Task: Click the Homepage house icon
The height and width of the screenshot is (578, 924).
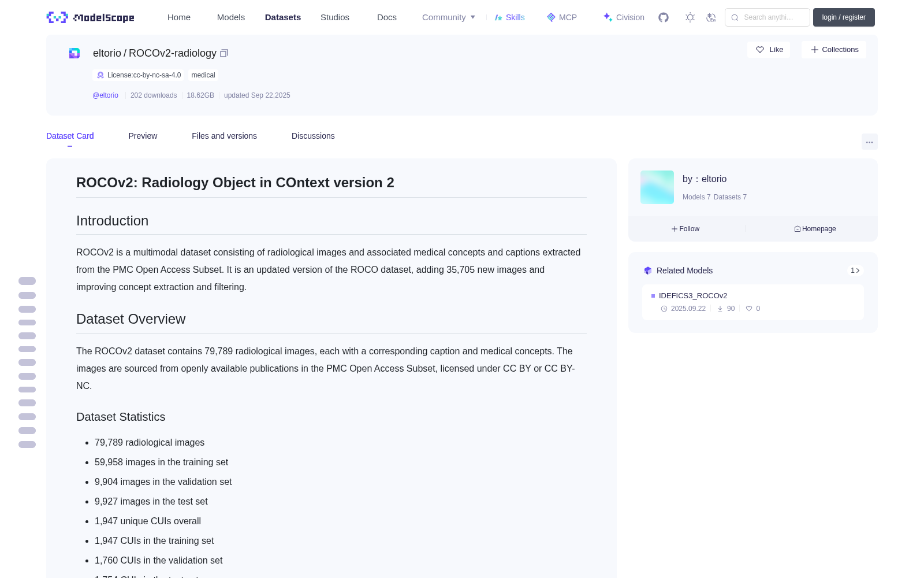Action: click(x=798, y=229)
